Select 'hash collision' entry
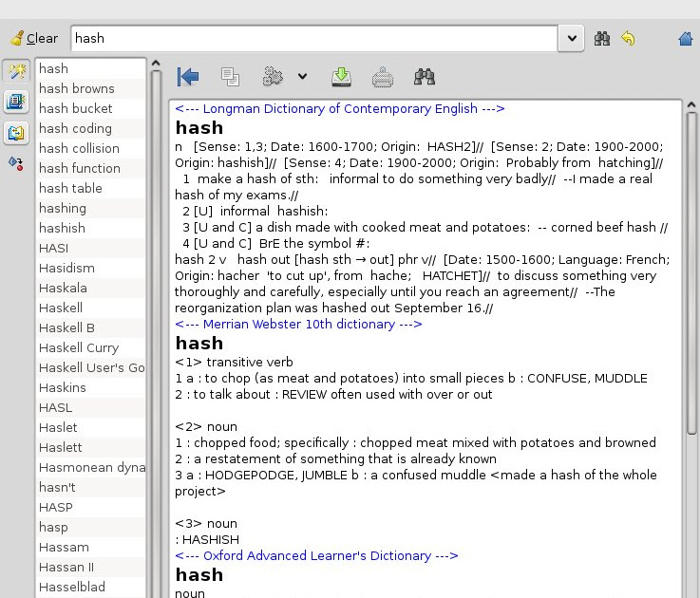This screenshot has width=700, height=598. pyautogui.click(x=90, y=148)
